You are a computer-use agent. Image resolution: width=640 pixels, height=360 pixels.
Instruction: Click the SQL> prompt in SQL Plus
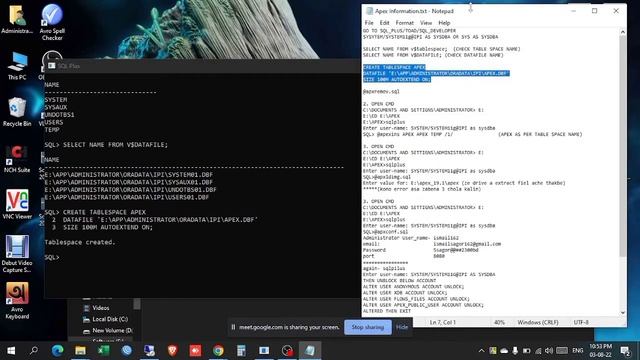pyautogui.click(x=52, y=257)
